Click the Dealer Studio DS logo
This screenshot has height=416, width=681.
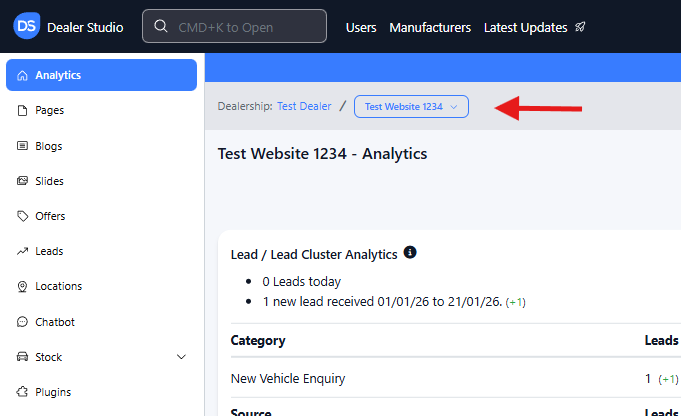click(27, 27)
